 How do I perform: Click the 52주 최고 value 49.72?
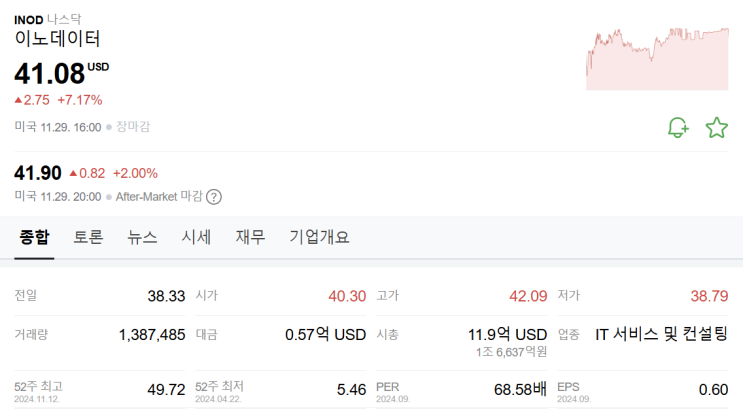(x=166, y=388)
